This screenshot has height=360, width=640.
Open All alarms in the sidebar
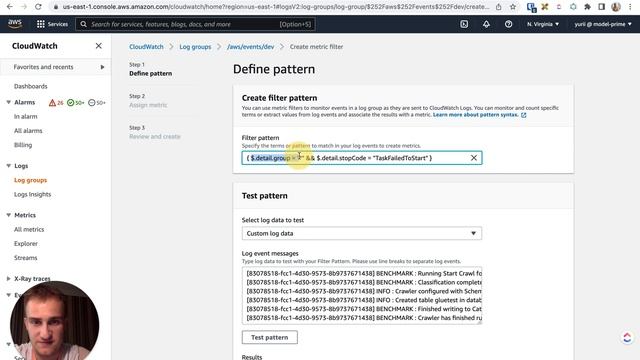click(x=28, y=131)
